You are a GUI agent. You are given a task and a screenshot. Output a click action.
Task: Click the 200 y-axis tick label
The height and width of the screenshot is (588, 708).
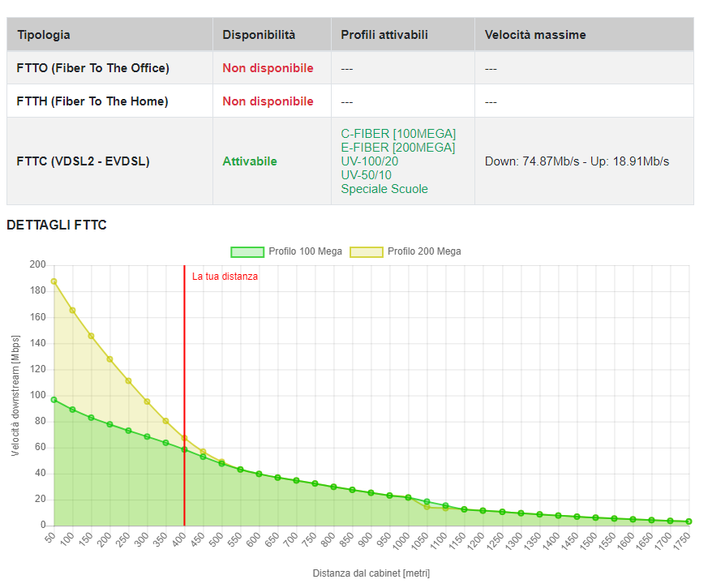coord(37,264)
